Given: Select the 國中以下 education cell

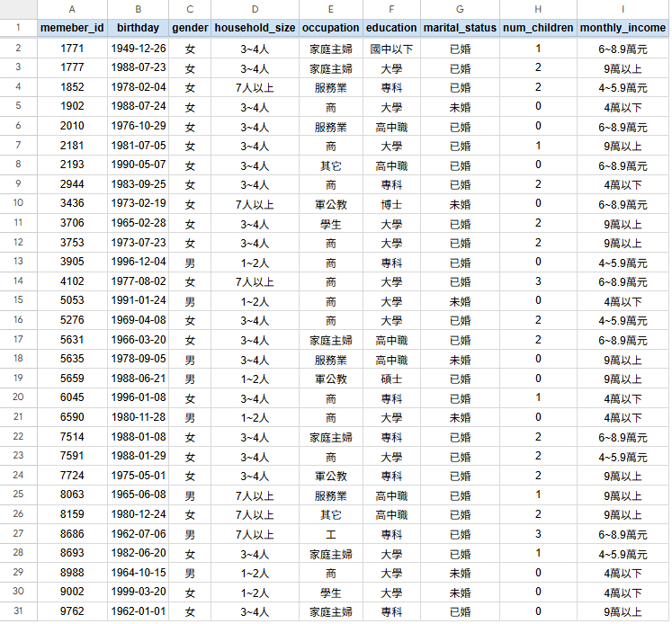Looking at the screenshot, I should [391, 49].
